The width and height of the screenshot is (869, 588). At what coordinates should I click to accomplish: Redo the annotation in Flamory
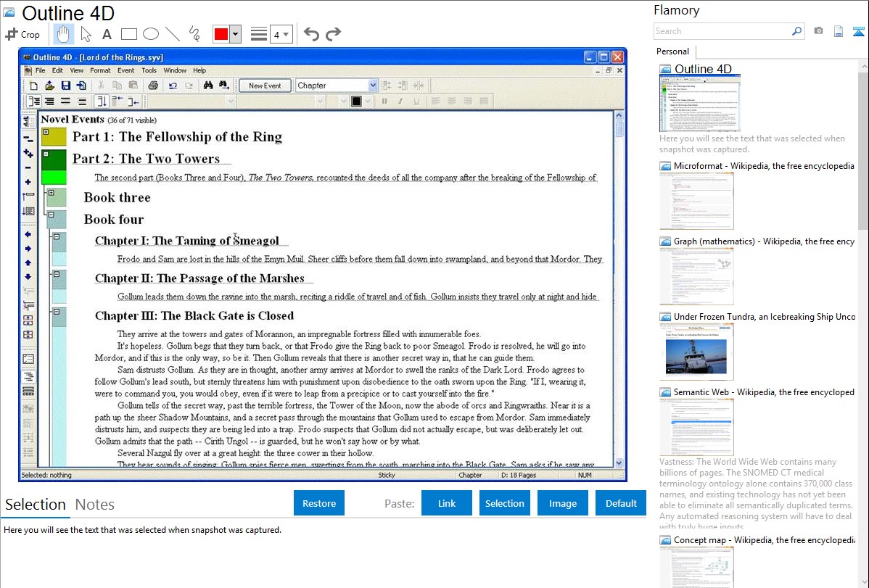[x=333, y=34]
